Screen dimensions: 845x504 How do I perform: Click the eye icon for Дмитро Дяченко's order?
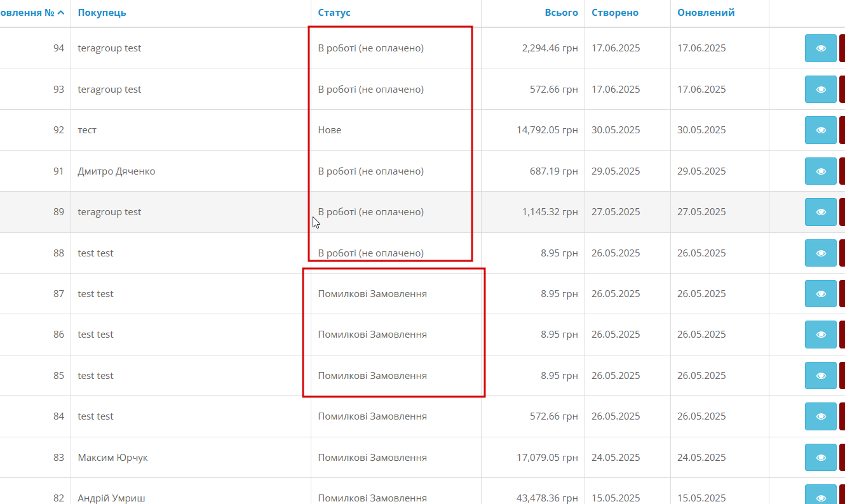821,171
